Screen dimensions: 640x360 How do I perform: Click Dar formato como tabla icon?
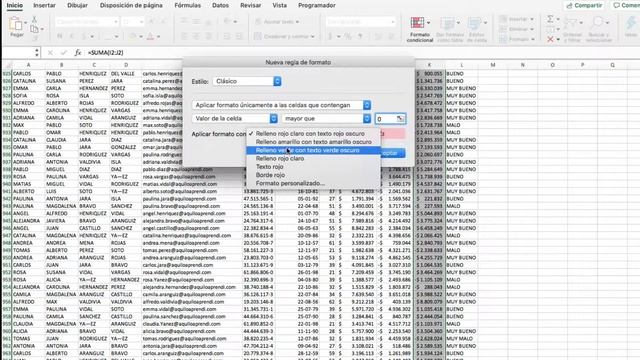tap(447, 23)
